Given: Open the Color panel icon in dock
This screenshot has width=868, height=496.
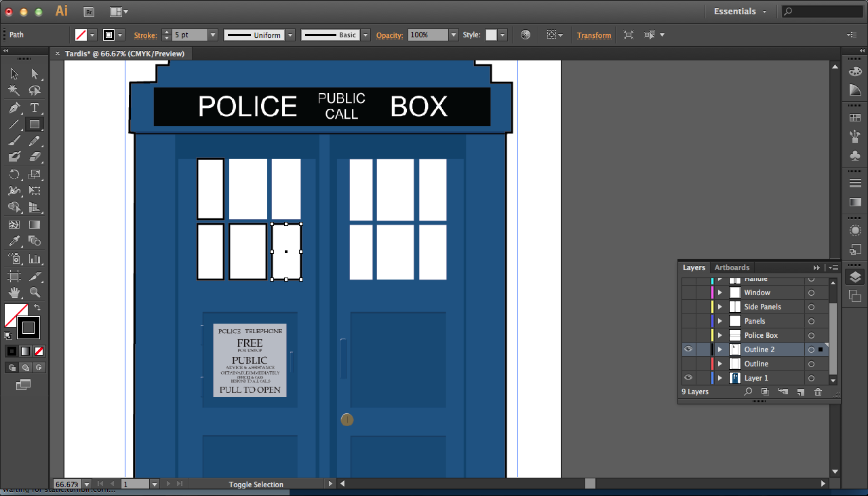Looking at the screenshot, I should click(855, 72).
